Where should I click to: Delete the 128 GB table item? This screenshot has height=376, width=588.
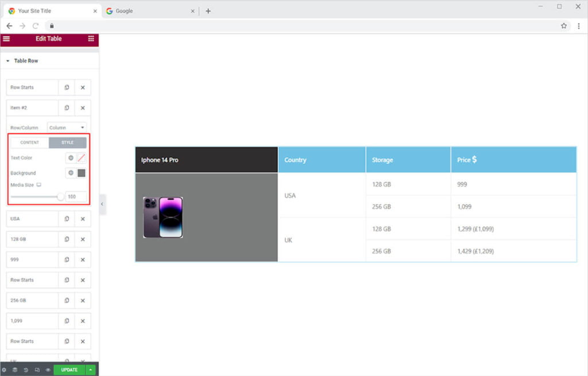point(83,239)
